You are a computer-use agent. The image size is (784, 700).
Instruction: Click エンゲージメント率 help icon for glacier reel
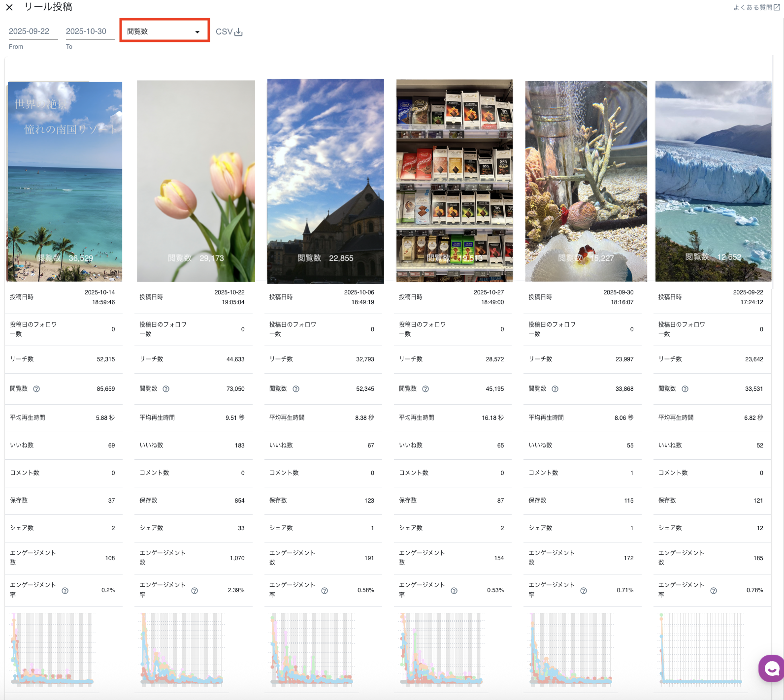point(714,591)
